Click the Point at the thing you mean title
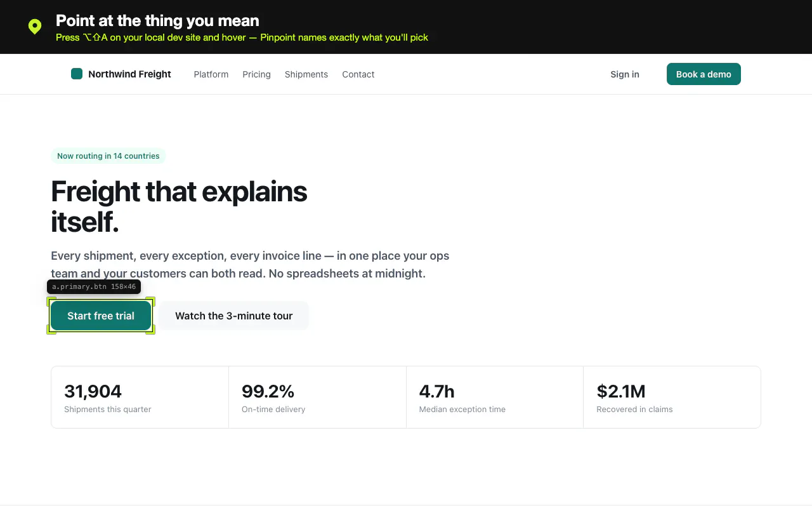812x508 pixels. (157, 21)
